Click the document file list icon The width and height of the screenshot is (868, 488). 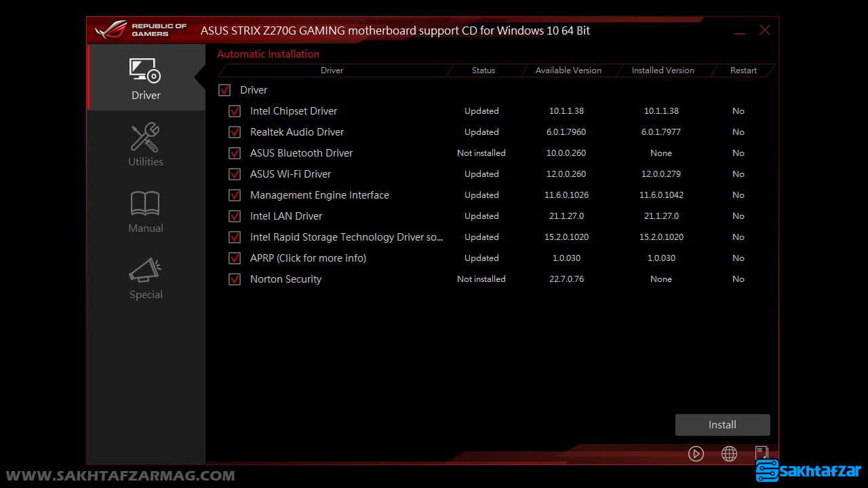click(762, 453)
